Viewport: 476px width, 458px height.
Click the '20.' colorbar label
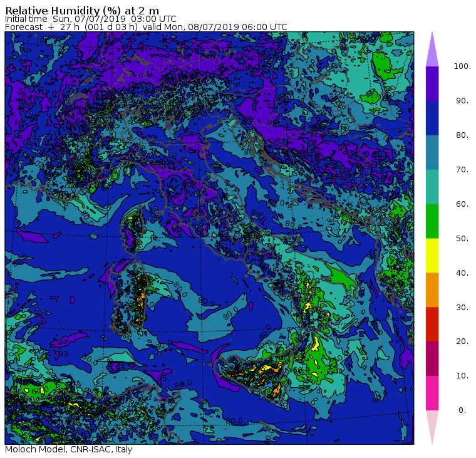[462, 341]
